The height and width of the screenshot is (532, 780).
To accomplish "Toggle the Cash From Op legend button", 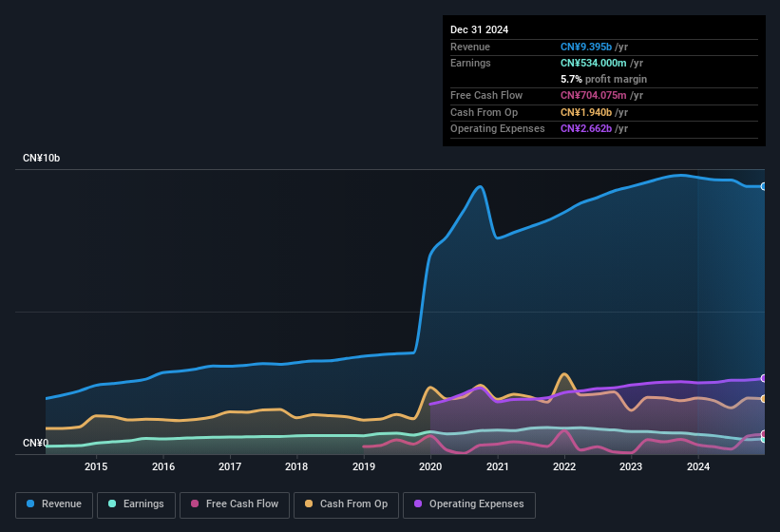I will click(x=346, y=504).
